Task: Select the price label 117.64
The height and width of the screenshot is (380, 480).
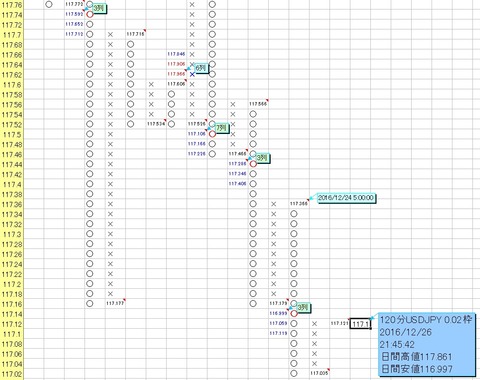Action: point(12,65)
